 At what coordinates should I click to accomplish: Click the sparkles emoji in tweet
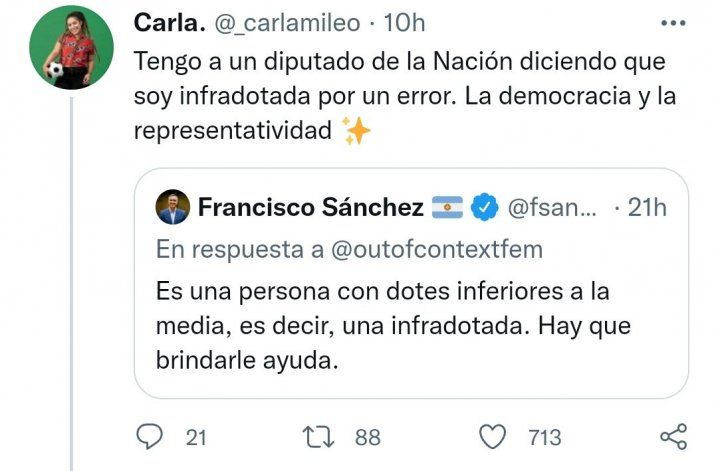[x=356, y=130]
